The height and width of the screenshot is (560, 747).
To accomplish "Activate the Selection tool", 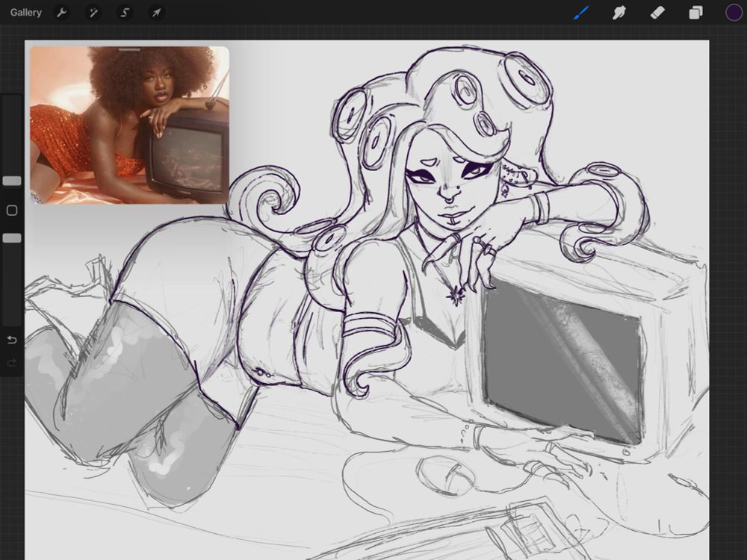I will (x=125, y=13).
